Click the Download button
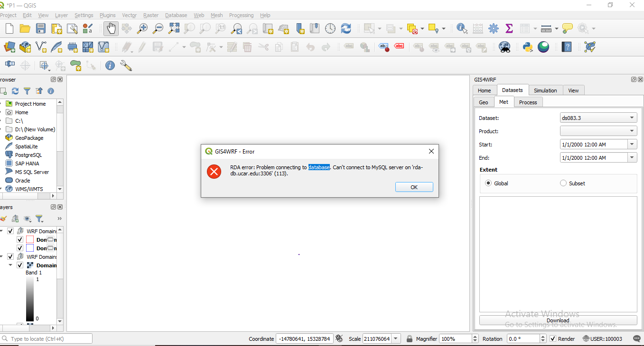This screenshot has width=644, height=346. (x=558, y=320)
